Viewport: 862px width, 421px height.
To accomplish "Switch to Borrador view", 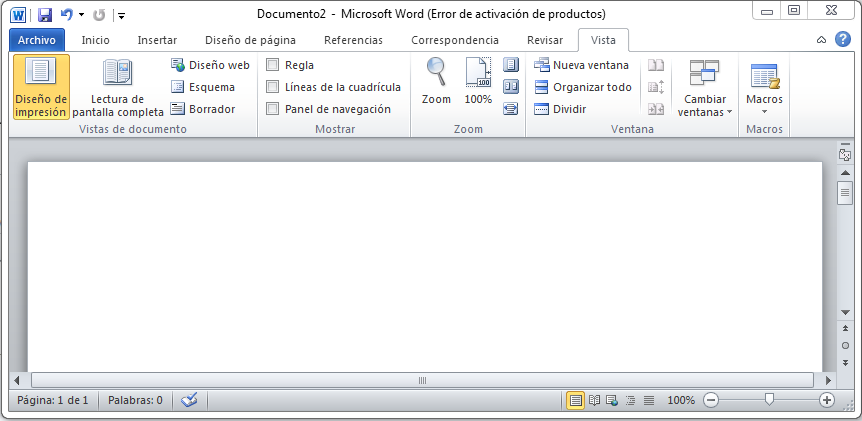I will tap(203, 109).
